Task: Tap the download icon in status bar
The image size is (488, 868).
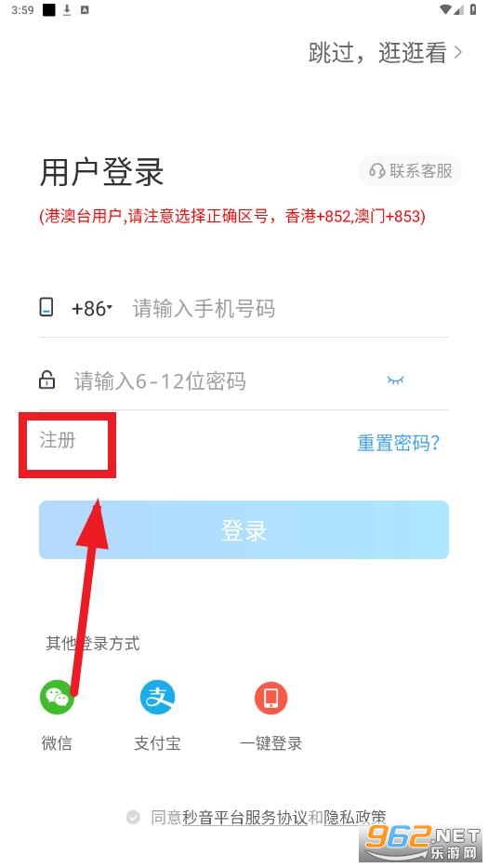Action: click(67, 9)
